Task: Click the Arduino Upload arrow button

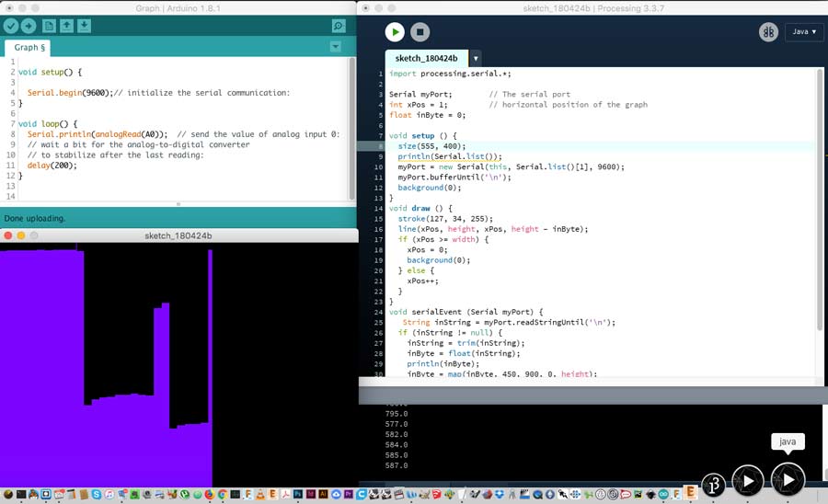Action: point(29,26)
